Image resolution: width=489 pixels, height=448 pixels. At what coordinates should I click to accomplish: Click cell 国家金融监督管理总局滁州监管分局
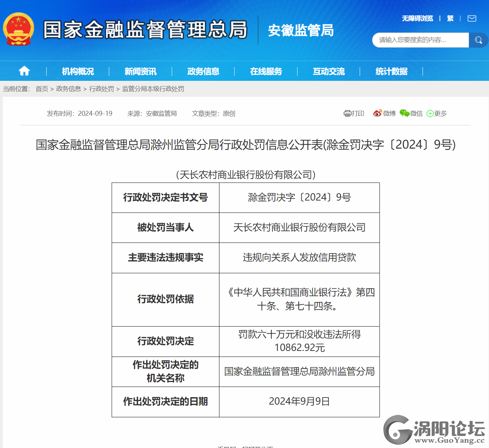[x=299, y=372]
